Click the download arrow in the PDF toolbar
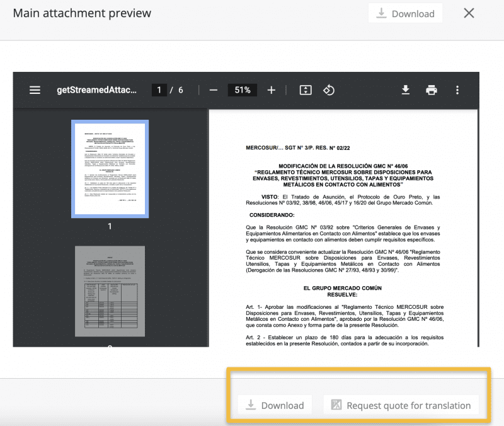This screenshot has height=426, width=504. click(x=406, y=90)
